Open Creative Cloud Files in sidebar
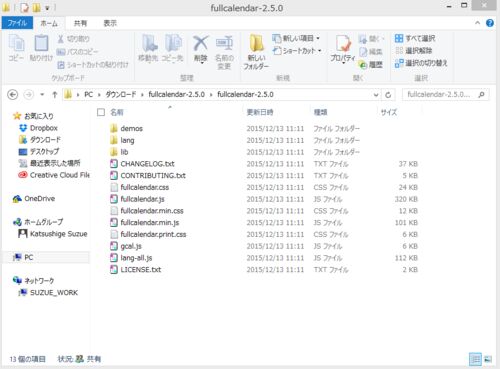 tap(54, 175)
